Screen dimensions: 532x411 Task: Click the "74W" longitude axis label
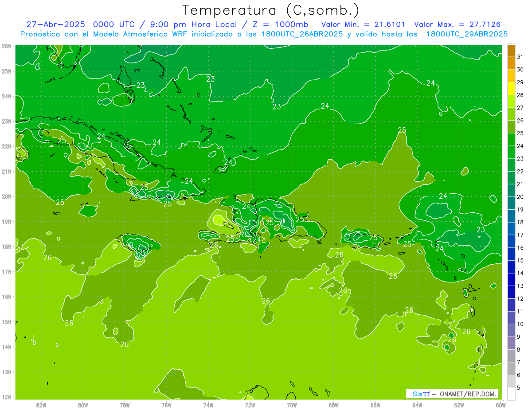pos(208,404)
